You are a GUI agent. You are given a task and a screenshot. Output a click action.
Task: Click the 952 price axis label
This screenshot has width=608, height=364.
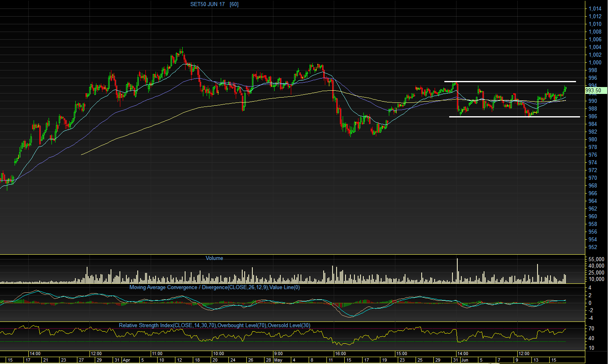point(592,247)
